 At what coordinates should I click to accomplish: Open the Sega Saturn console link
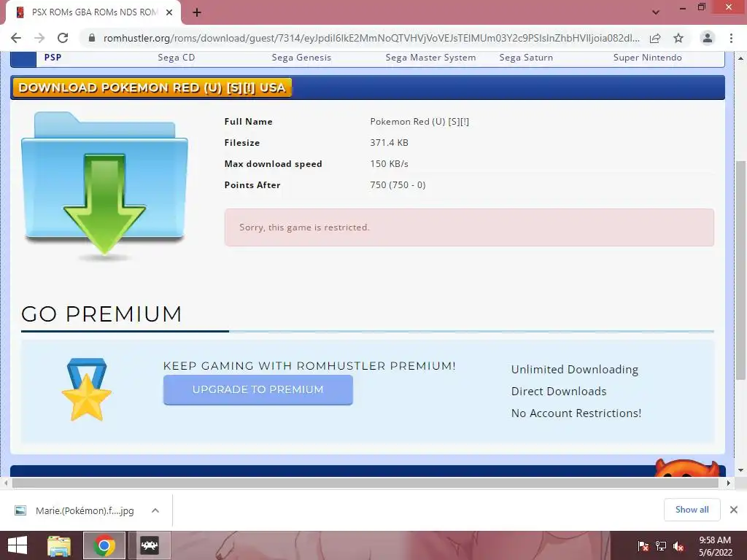(526, 58)
